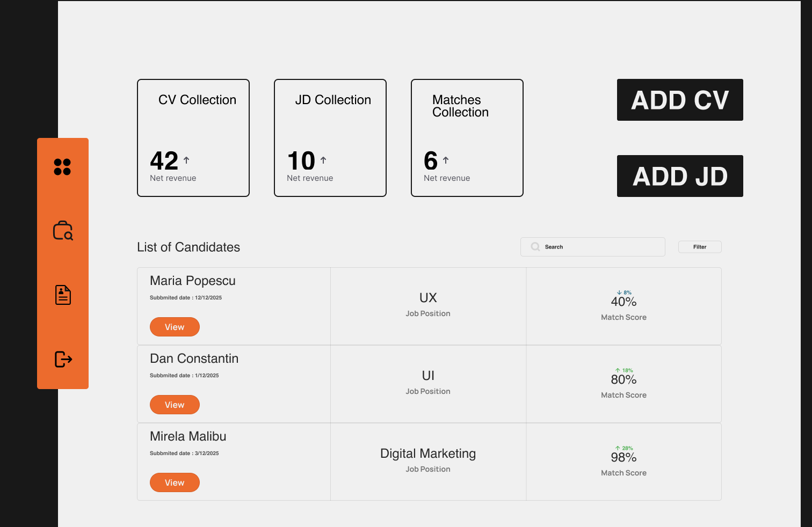Open the Filter button
The height and width of the screenshot is (527, 812).
pos(700,247)
